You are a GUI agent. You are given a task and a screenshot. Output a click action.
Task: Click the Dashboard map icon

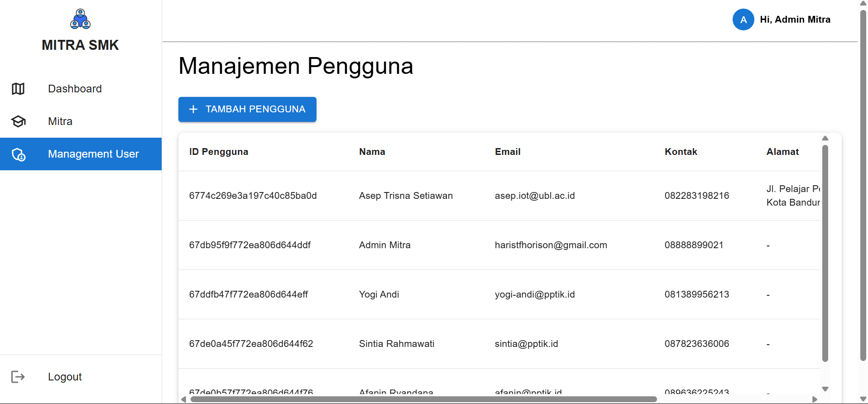[x=18, y=89]
